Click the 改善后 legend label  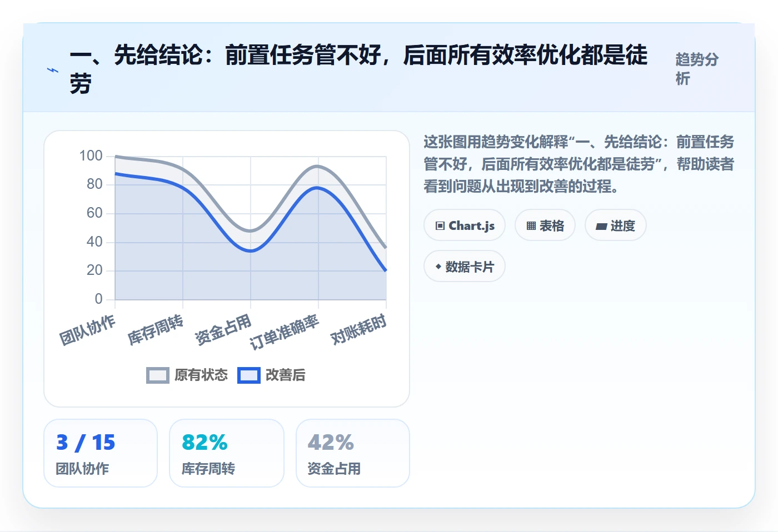(286, 375)
